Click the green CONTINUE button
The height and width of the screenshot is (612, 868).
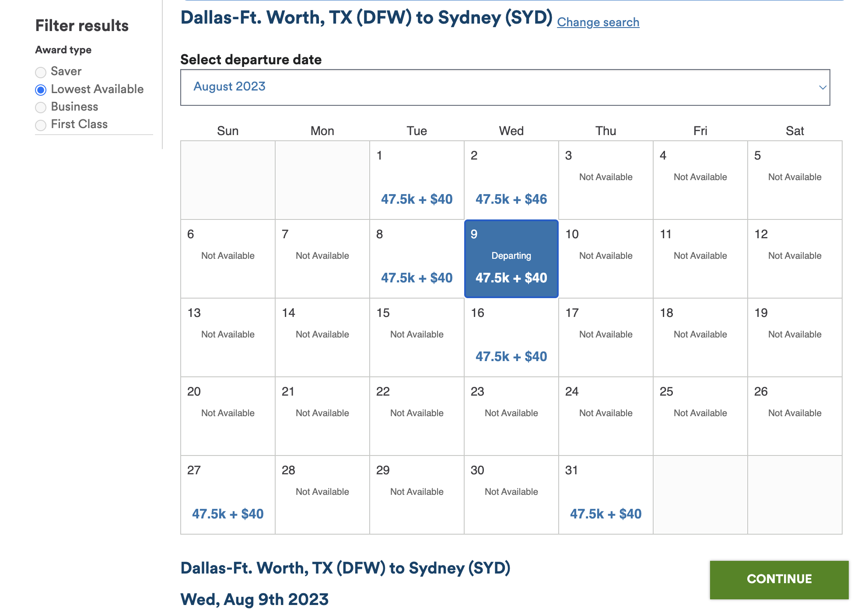779,580
